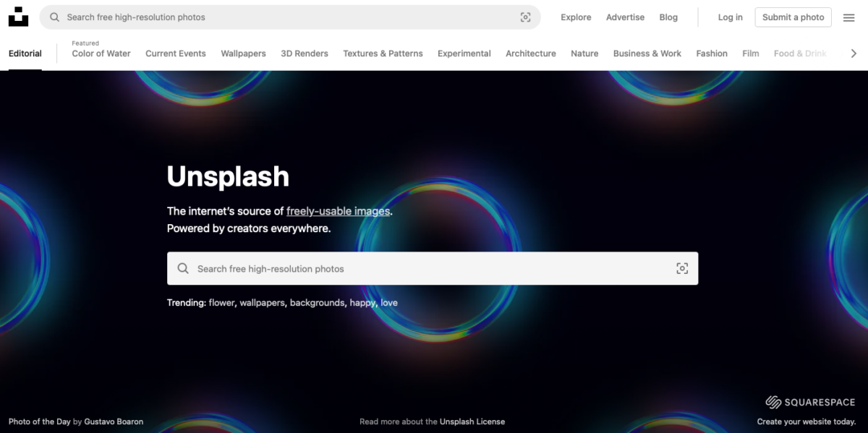Open the Advertise page

click(625, 17)
